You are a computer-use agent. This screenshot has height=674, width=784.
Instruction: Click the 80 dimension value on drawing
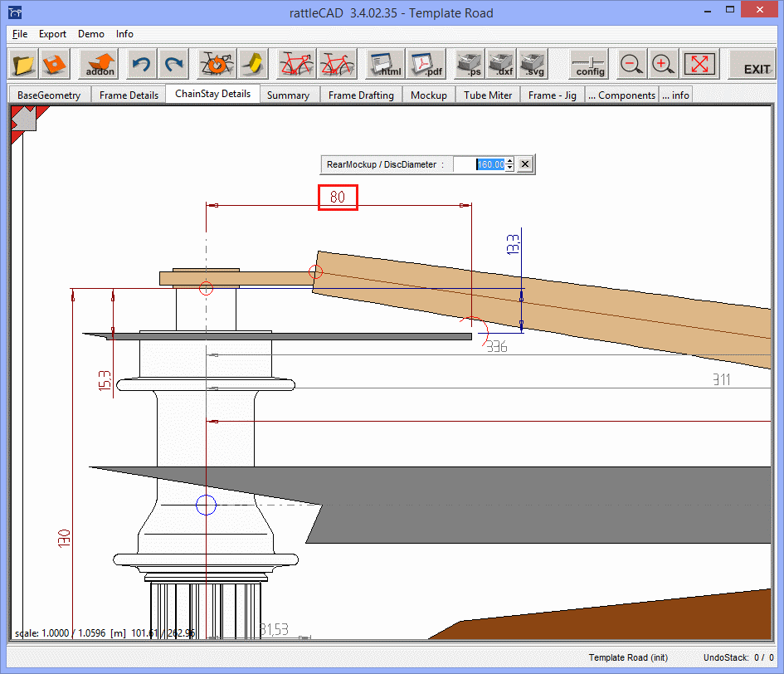point(338,198)
